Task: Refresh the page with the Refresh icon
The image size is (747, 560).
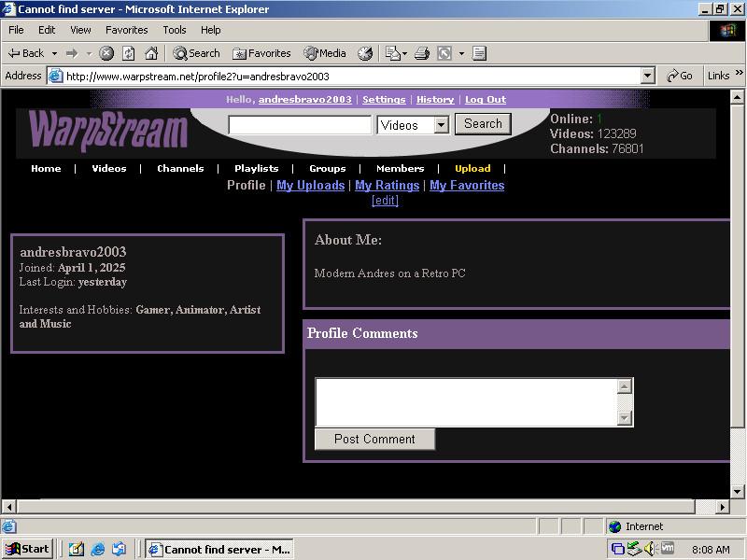Action: [129, 53]
